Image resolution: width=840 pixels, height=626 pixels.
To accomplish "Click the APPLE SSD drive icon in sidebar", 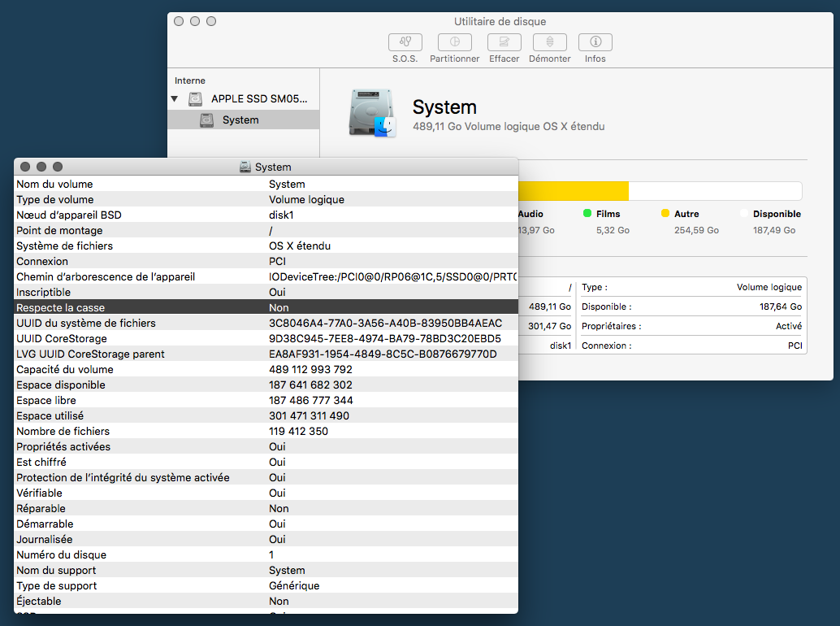I will click(x=196, y=98).
